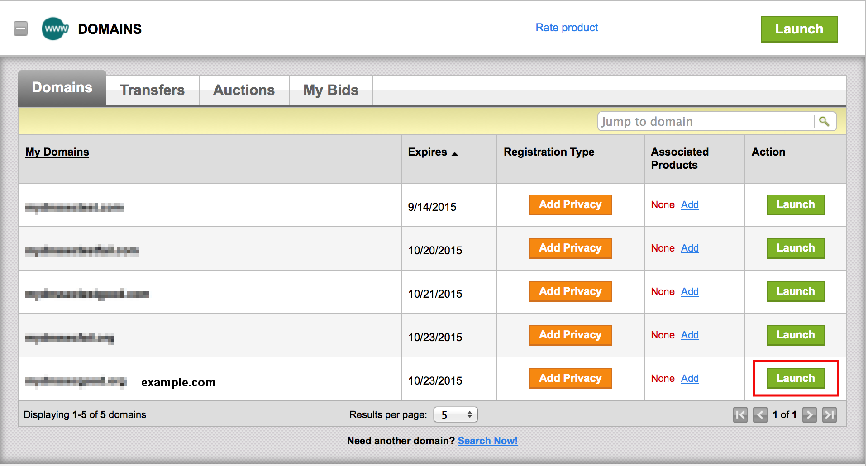Click the Search Now! link
868x466 pixels.
(487, 441)
